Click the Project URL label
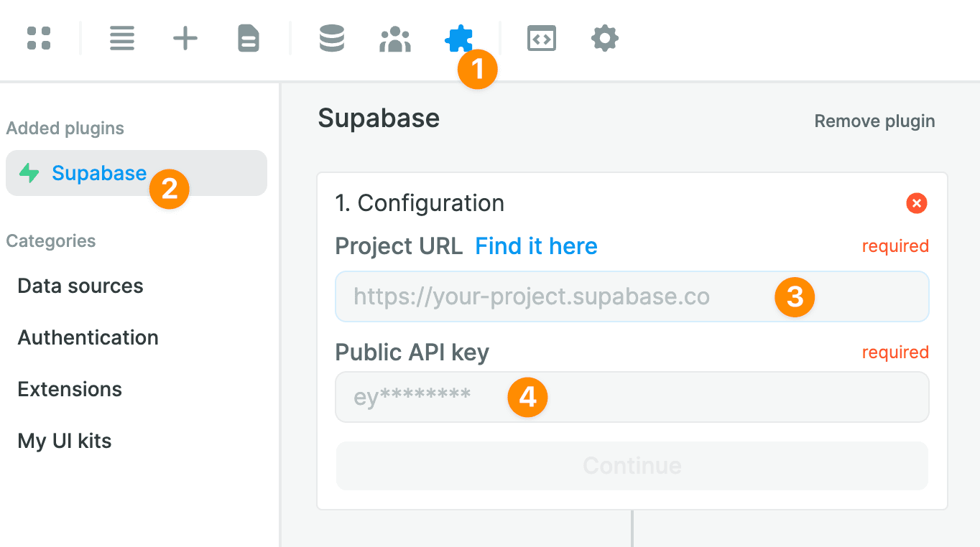 (x=399, y=246)
